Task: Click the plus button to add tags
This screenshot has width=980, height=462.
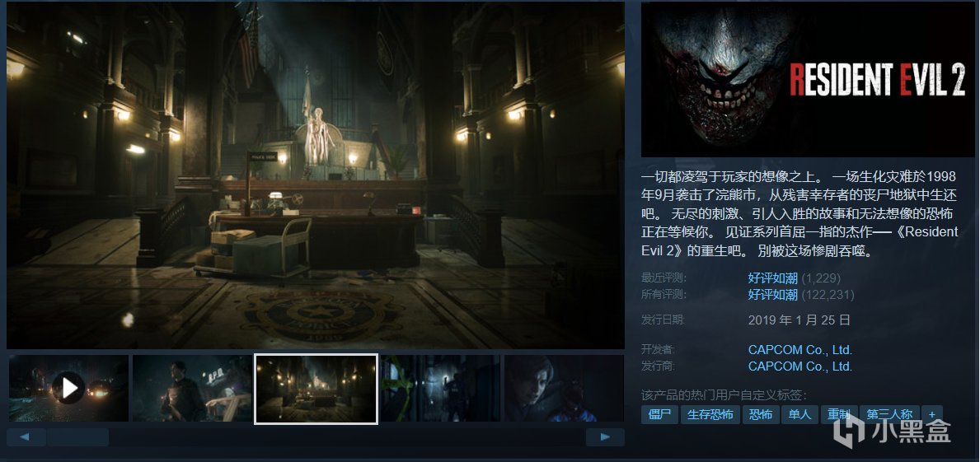Action: click(932, 414)
